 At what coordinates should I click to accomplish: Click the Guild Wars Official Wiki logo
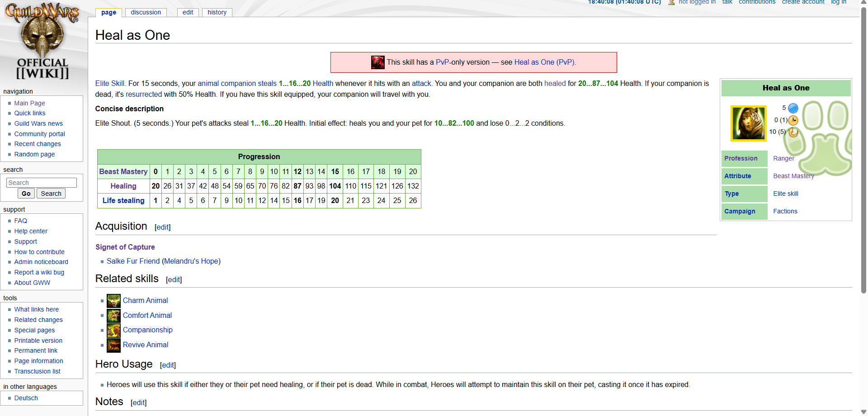click(x=42, y=42)
